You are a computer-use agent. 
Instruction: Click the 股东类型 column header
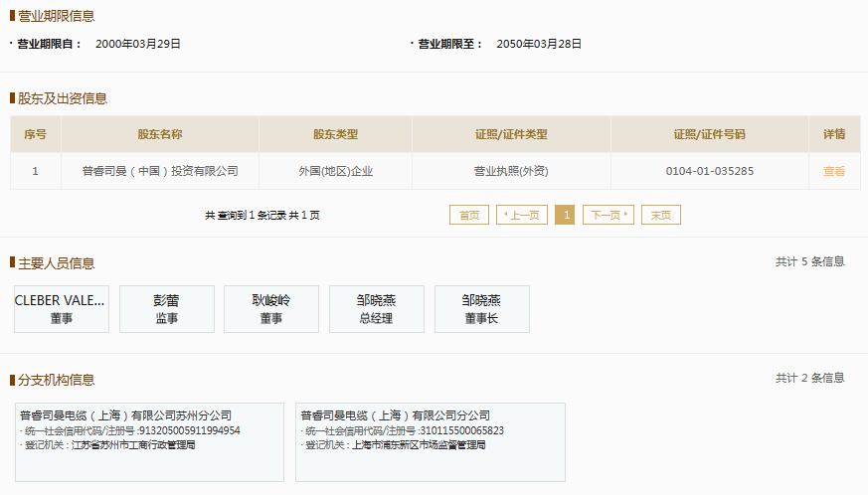(x=335, y=134)
